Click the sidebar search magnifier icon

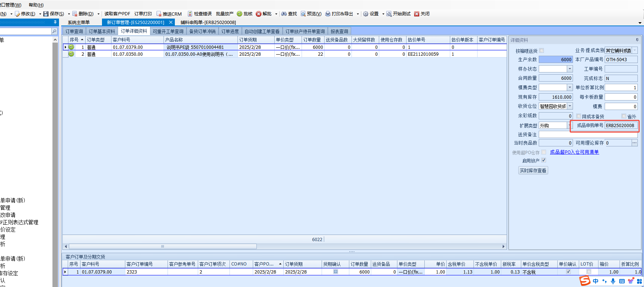point(54,31)
